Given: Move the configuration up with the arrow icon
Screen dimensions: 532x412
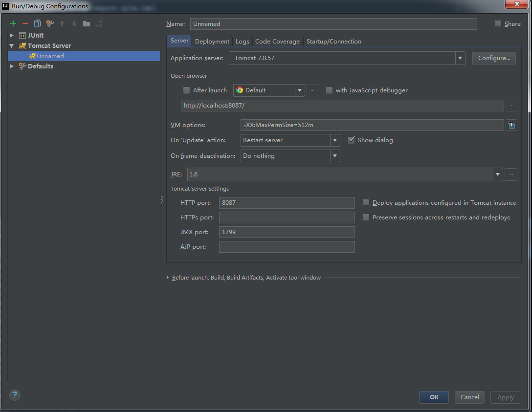Looking at the screenshot, I should (62, 23).
